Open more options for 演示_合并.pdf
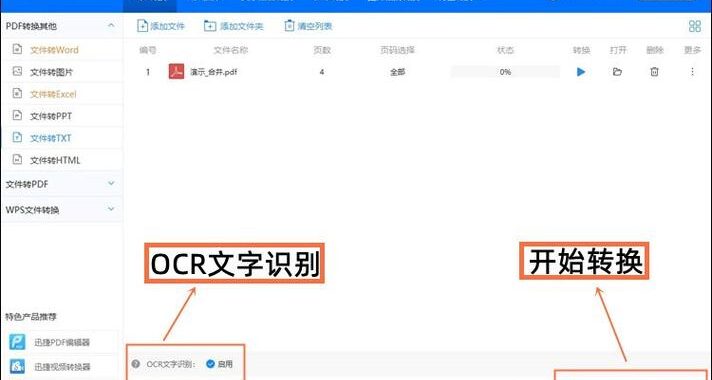 692,72
